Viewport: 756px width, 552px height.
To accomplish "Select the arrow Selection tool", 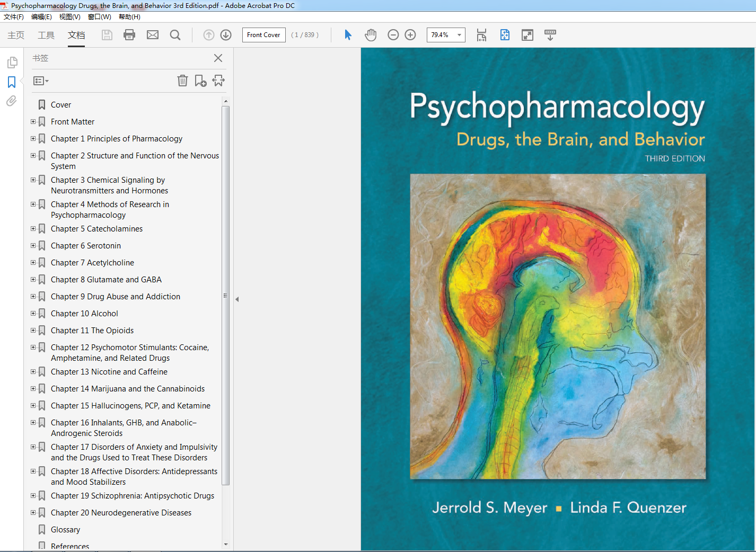I will point(348,35).
